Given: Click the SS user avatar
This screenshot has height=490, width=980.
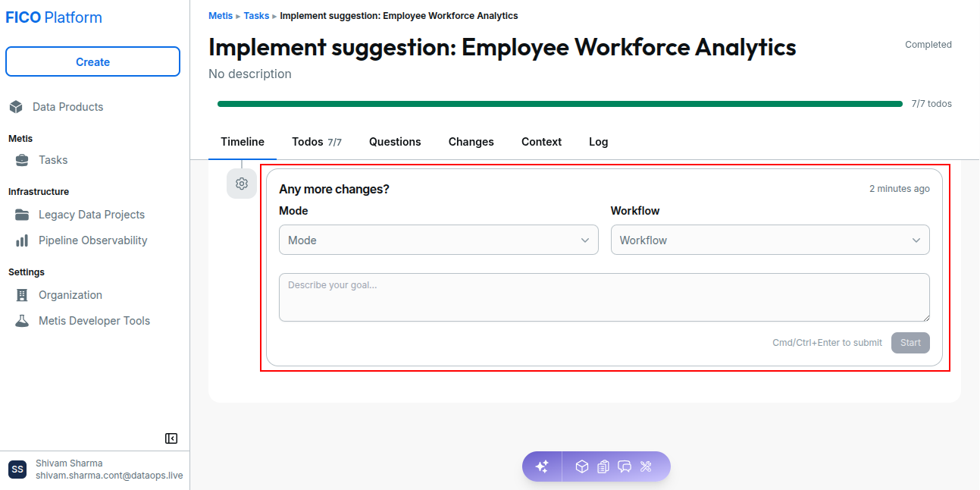Looking at the screenshot, I should [x=17, y=470].
